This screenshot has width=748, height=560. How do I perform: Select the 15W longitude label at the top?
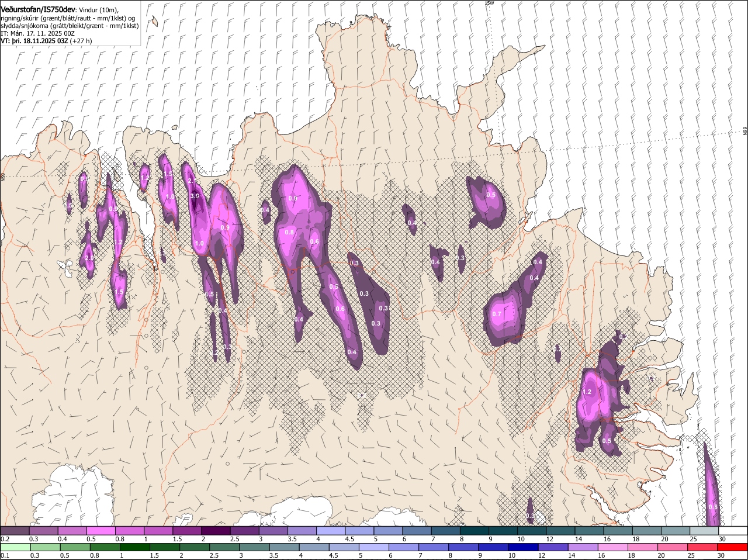[489, 3]
